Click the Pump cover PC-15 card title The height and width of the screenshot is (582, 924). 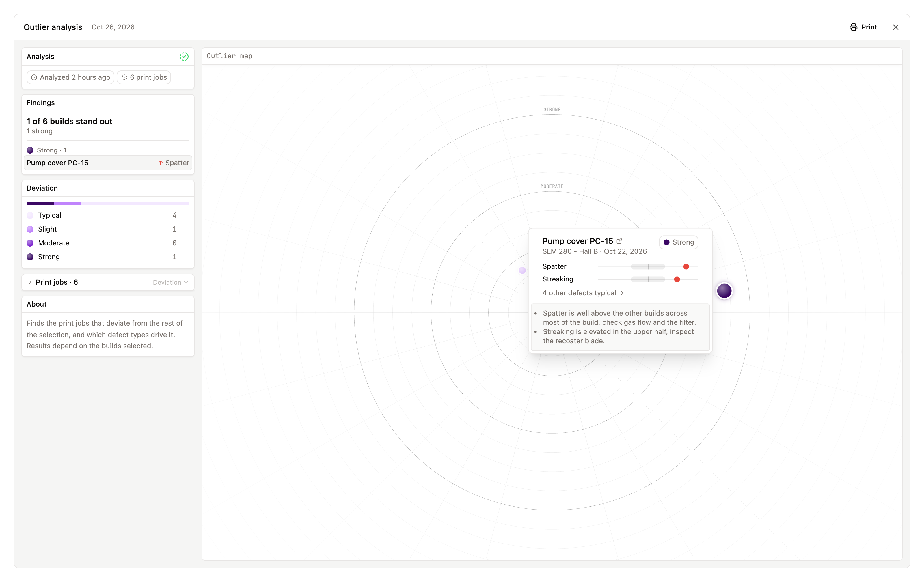(x=577, y=241)
